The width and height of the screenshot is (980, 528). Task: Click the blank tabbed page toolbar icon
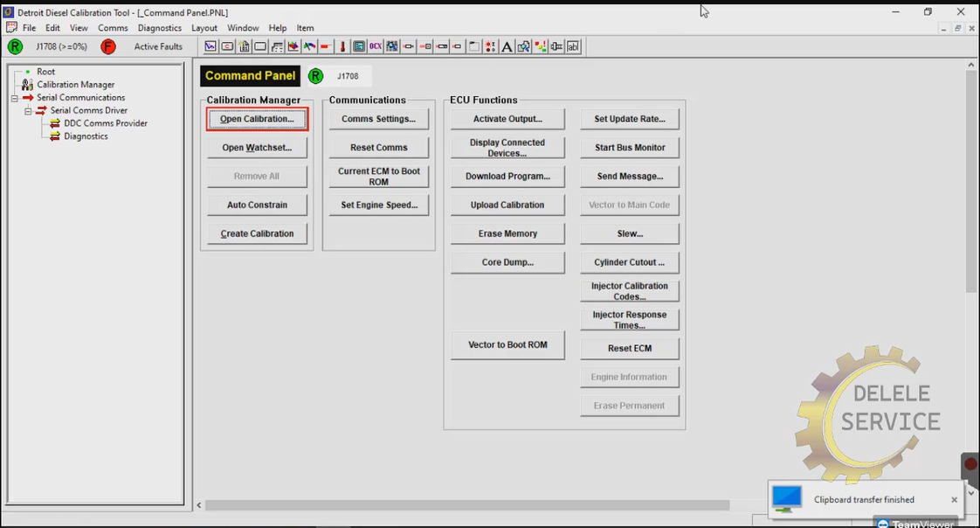[474, 46]
